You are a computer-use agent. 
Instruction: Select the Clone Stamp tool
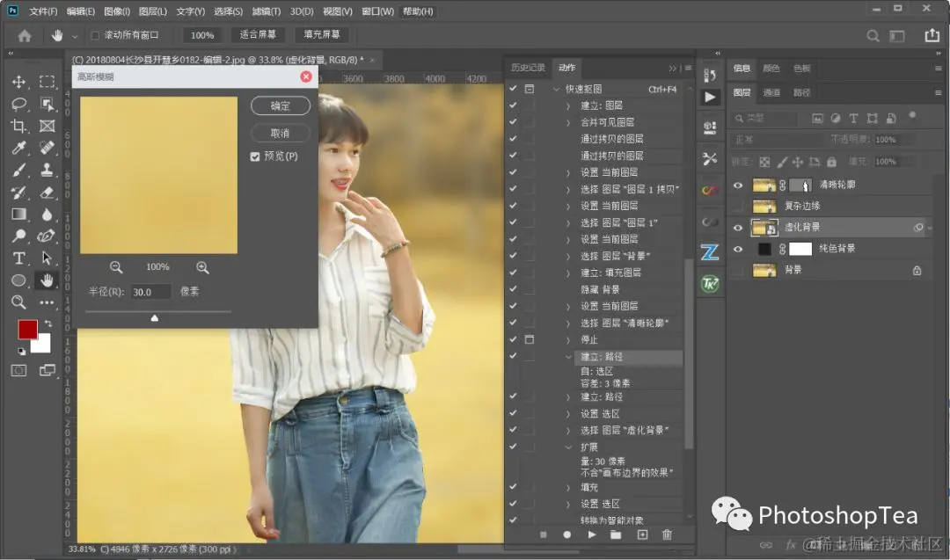tap(47, 171)
